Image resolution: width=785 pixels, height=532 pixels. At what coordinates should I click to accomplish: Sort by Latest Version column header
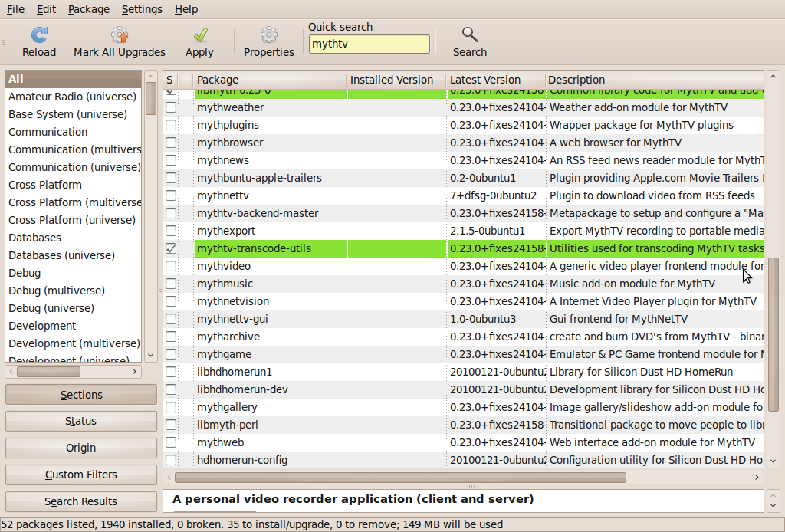(x=496, y=80)
